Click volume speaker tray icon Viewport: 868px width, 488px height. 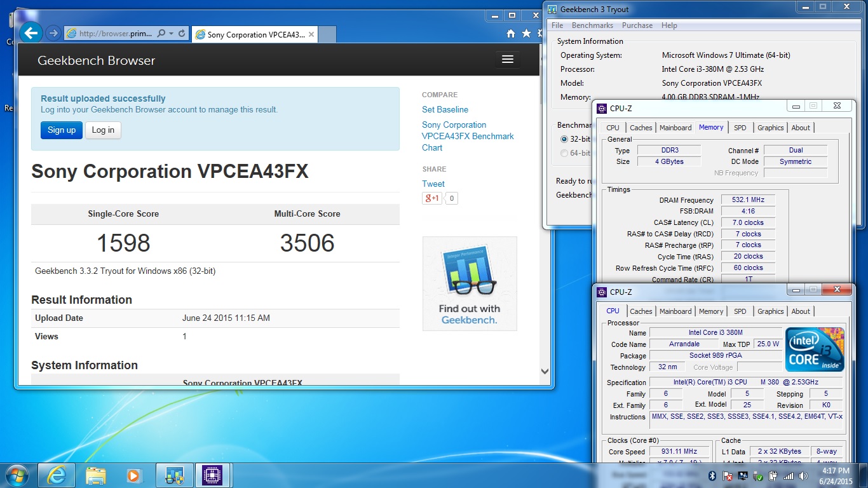tap(803, 476)
